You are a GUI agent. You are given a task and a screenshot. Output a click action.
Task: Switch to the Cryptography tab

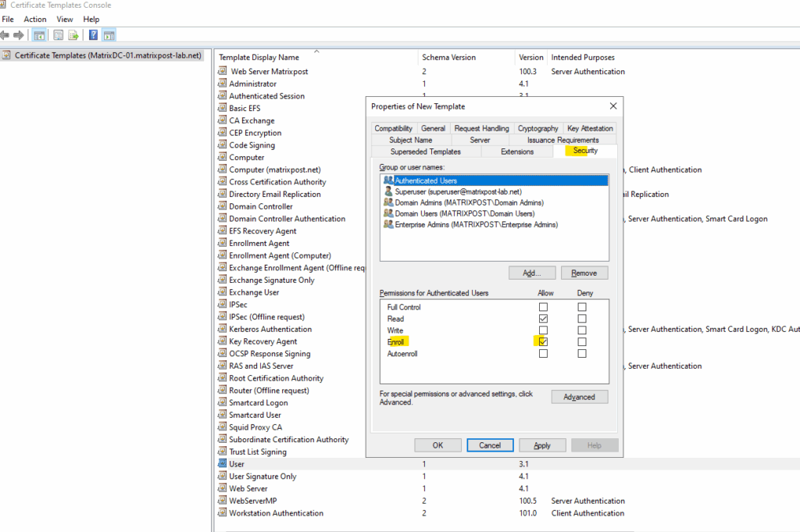click(x=537, y=128)
